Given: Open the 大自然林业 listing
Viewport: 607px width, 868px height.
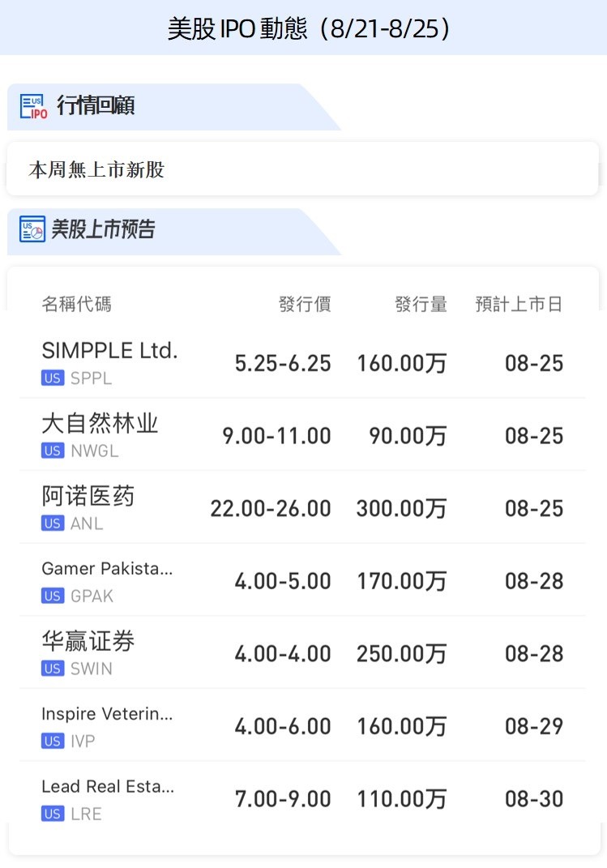Looking at the screenshot, I should 100,424.
